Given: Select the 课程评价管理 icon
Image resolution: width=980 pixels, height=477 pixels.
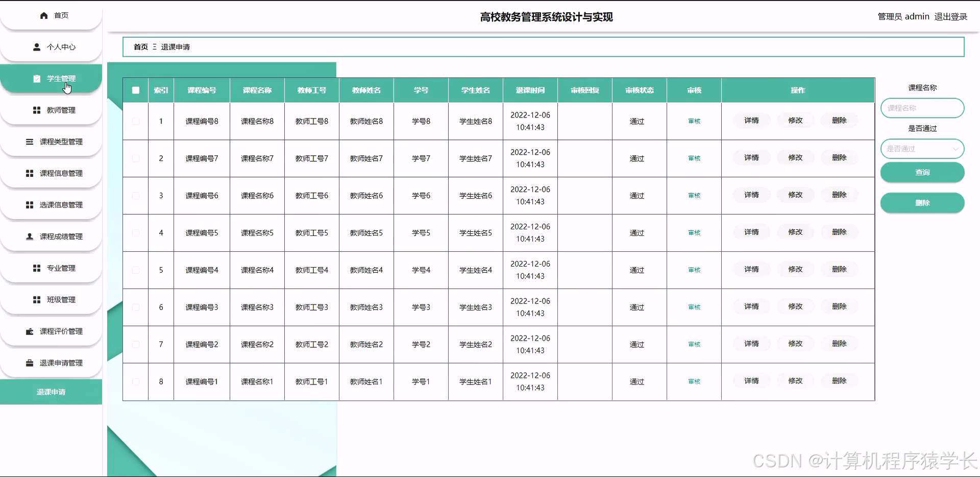Looking at the screenshot, I should point(29,331).
